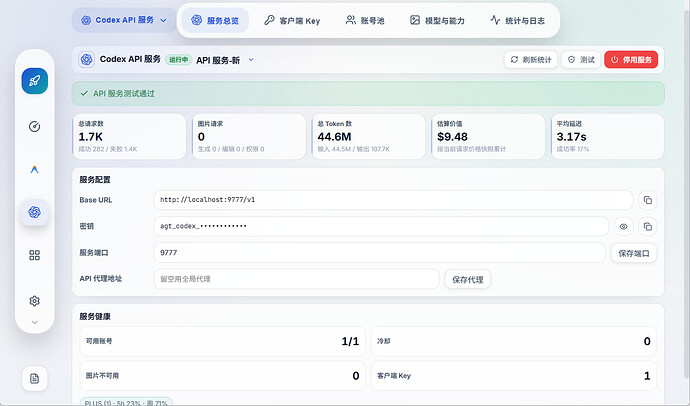
Task: Click the 图片请求 0 stat card
Action: point(249,136)
